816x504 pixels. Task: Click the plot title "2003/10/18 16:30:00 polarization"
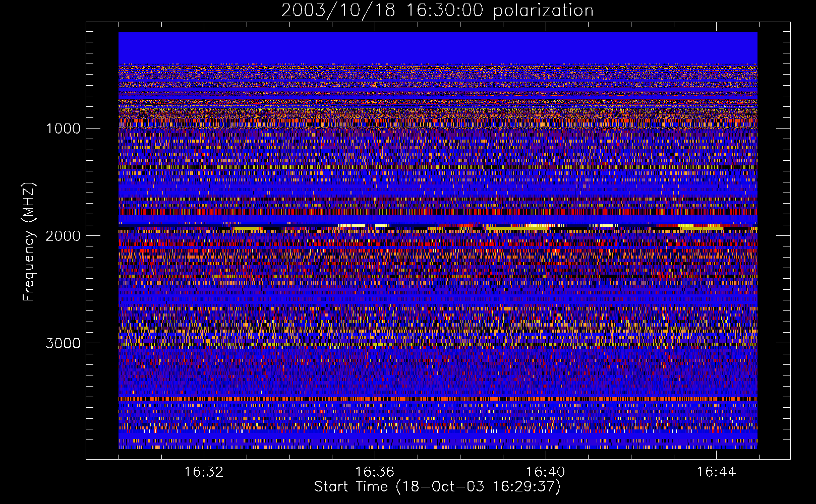tap(437, 11)
